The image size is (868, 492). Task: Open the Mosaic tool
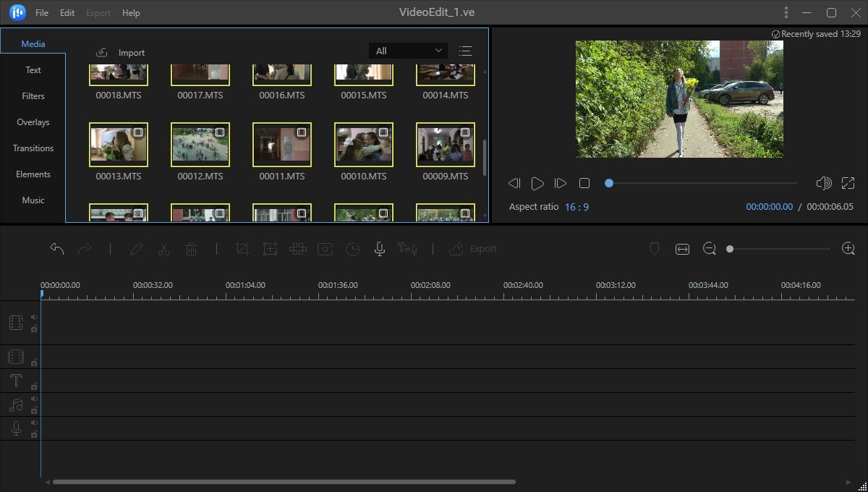pyautogui.click(x=297, y=249)
